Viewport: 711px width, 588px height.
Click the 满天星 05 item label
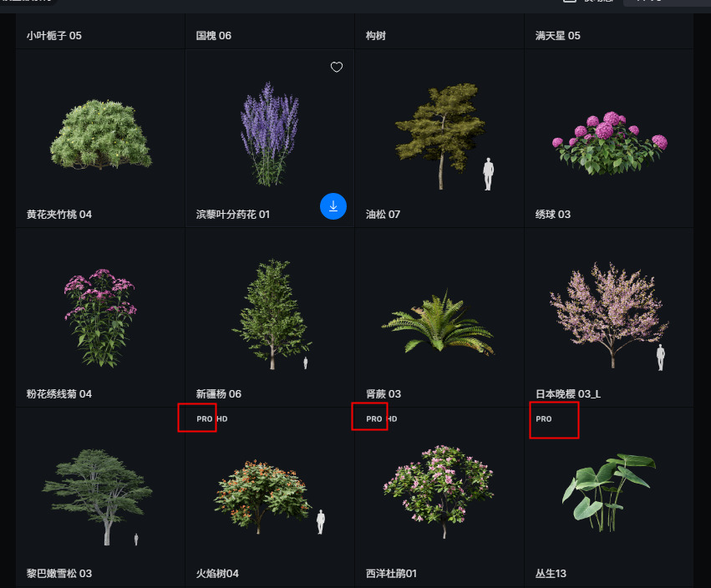(x=557, y=36)
